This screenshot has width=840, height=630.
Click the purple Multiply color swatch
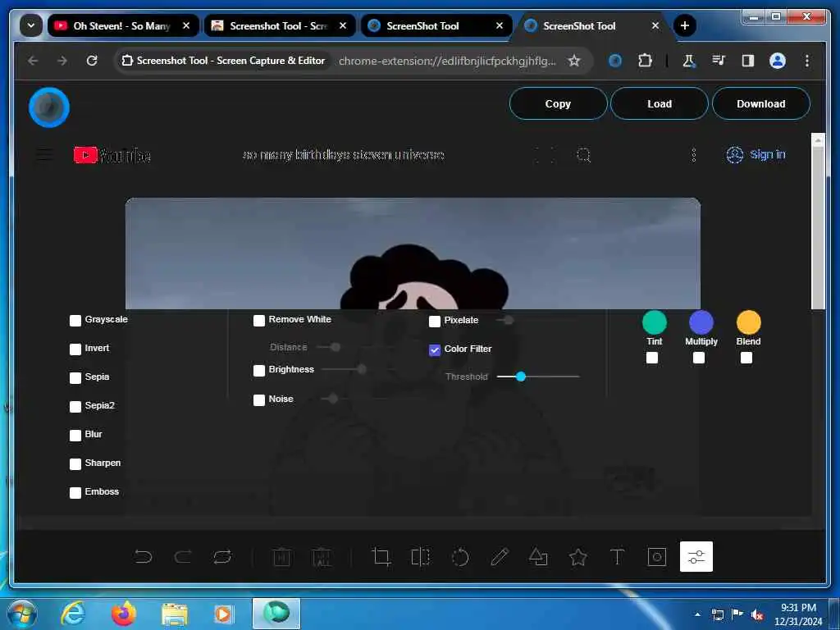[701, 322]
